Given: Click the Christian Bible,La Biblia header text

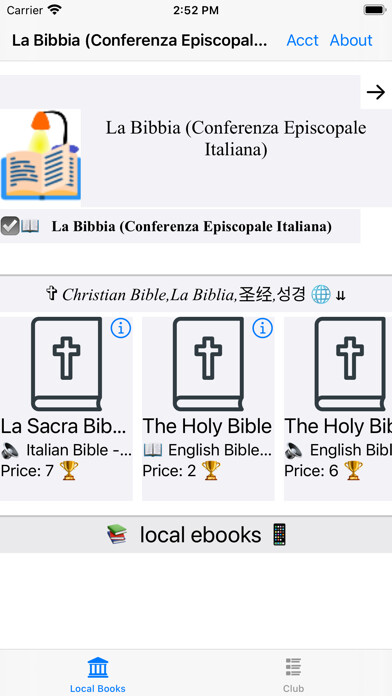Looking at the screenshot, I should 183,294.
